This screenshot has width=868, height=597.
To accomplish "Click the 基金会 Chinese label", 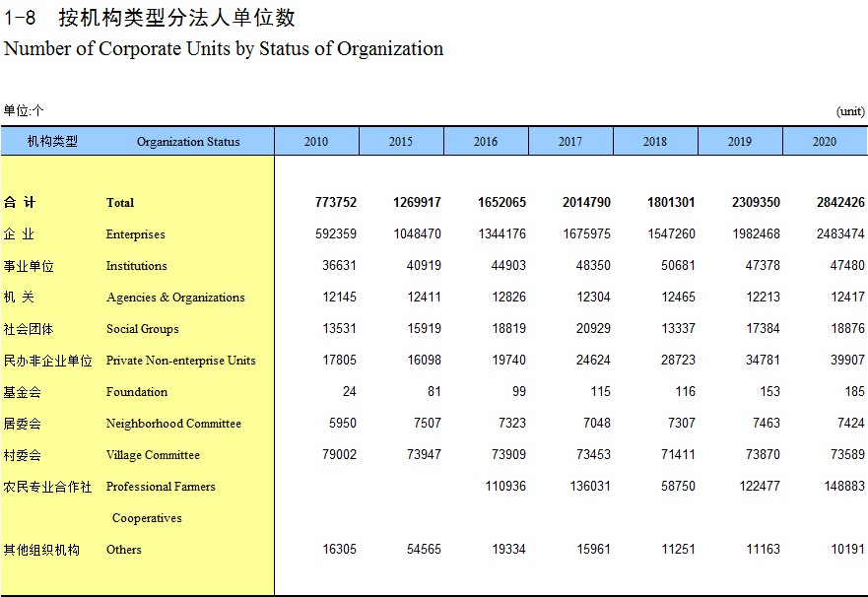I will [22, 392].
